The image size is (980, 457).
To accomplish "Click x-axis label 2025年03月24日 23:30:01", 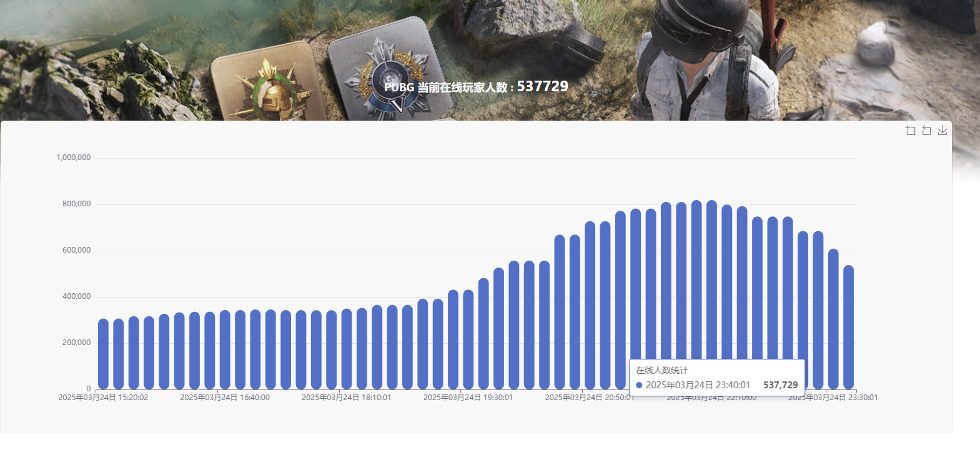I will click(833, 398).
